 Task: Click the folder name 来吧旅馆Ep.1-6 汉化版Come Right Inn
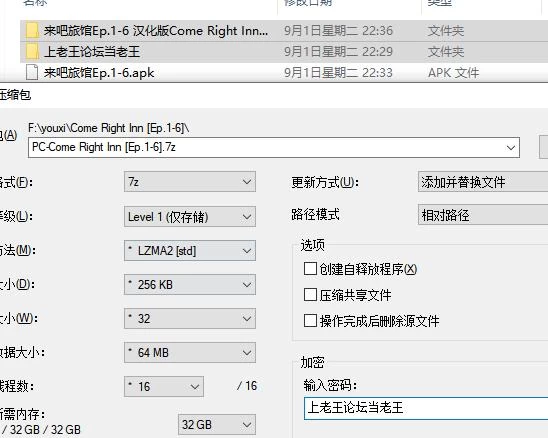click(156, 31)
